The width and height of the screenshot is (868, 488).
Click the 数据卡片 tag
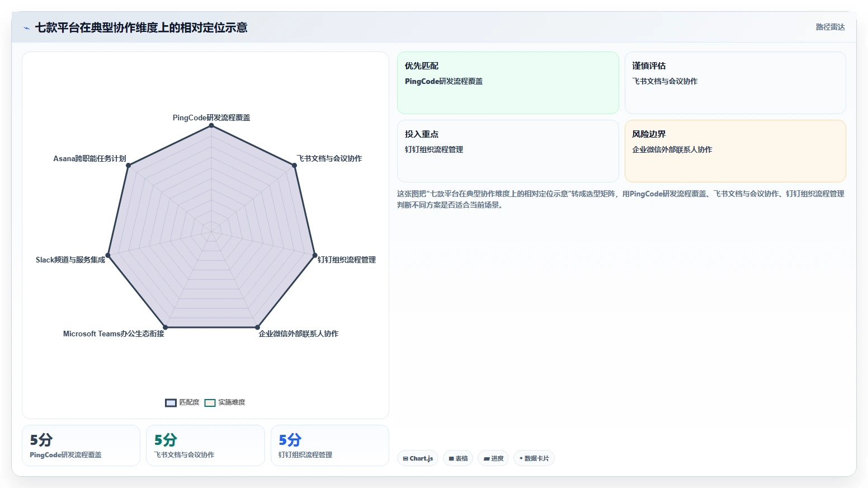[534, 458]
